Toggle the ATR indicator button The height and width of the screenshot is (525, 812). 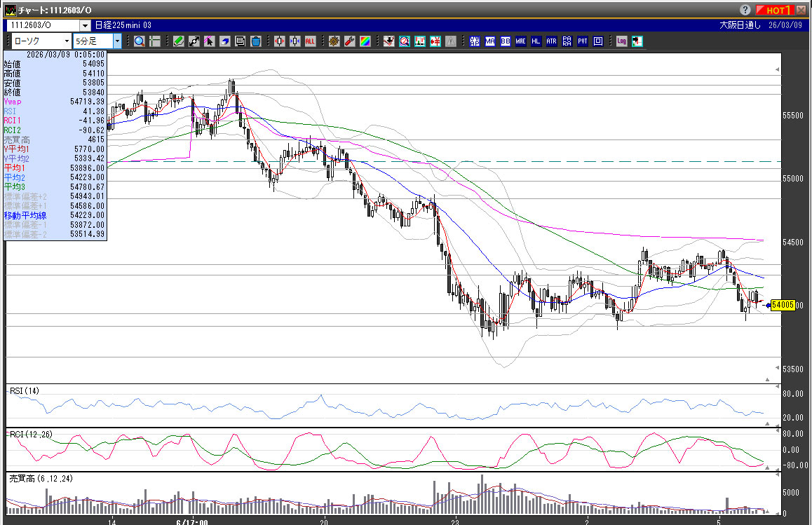point(552,41)
